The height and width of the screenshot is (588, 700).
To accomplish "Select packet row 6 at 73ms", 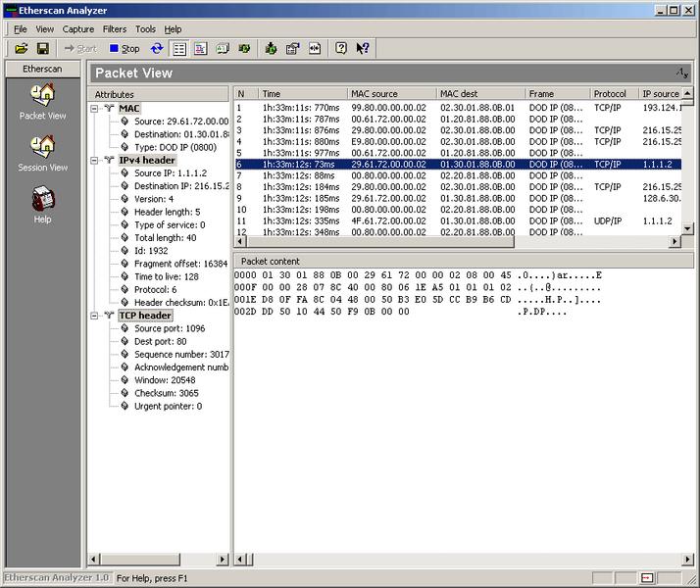I will click(x=458, y=165).
